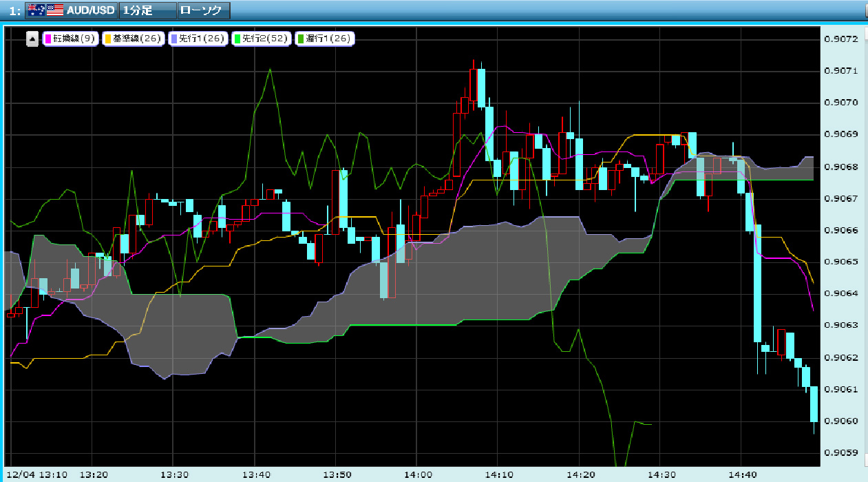Collapse the indicator legend with the arrow button
The image size is (868, 482).
[32, 39]
